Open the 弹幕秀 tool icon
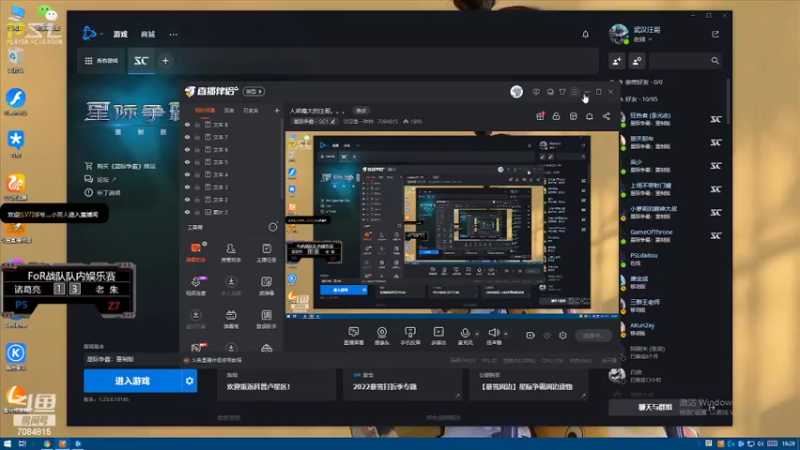The height and width of the screenshot is (450, 800). [231, 319]
